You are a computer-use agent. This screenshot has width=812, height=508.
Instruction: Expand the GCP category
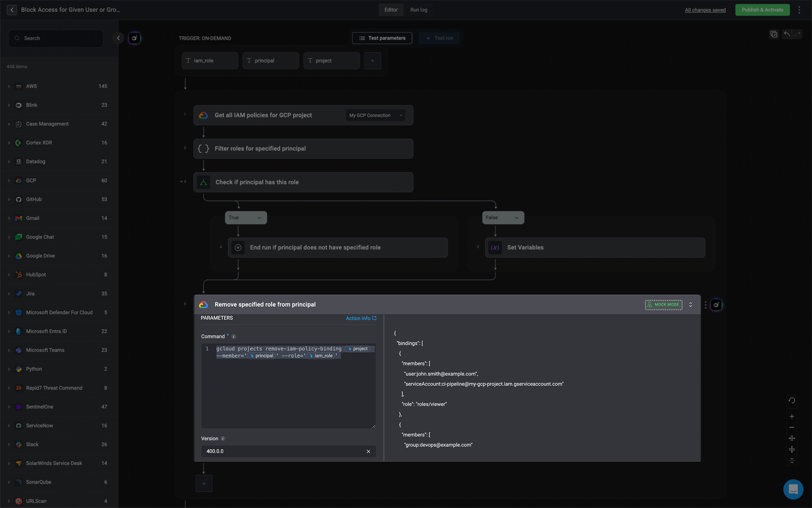coord(8,181)
